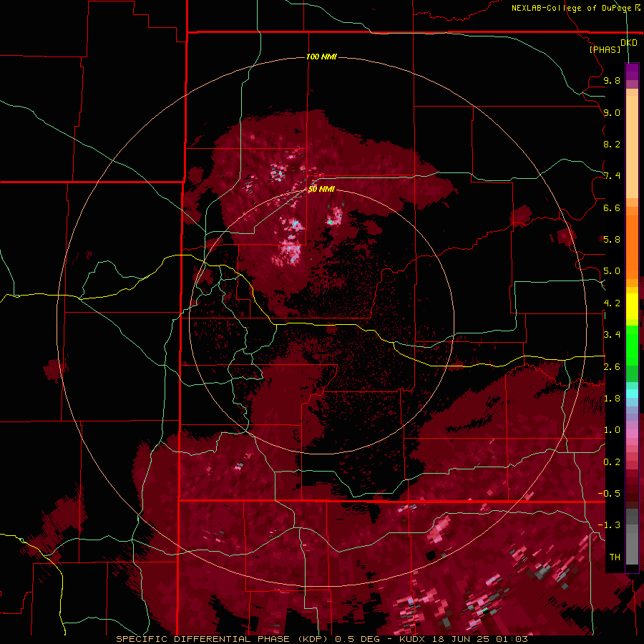The height and width of the screenshot is (644, 644).
Task: Click the 50 NMI range ring label
Action: tap(321, 189)
